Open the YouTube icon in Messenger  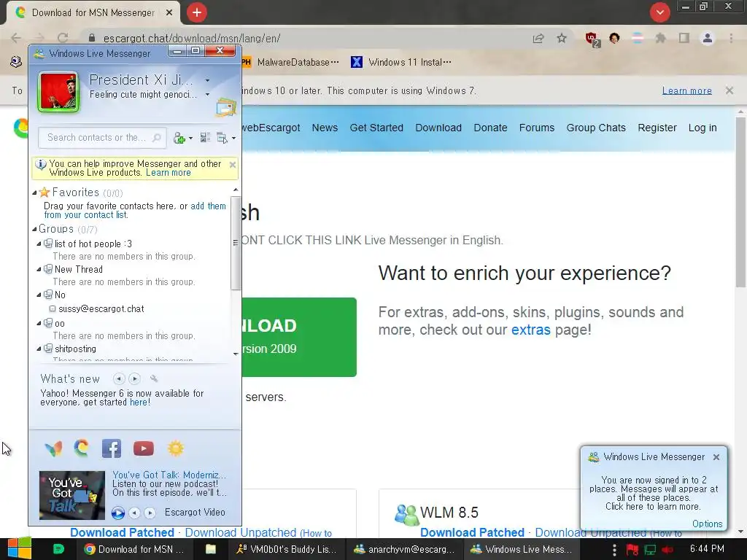(144, 448)
